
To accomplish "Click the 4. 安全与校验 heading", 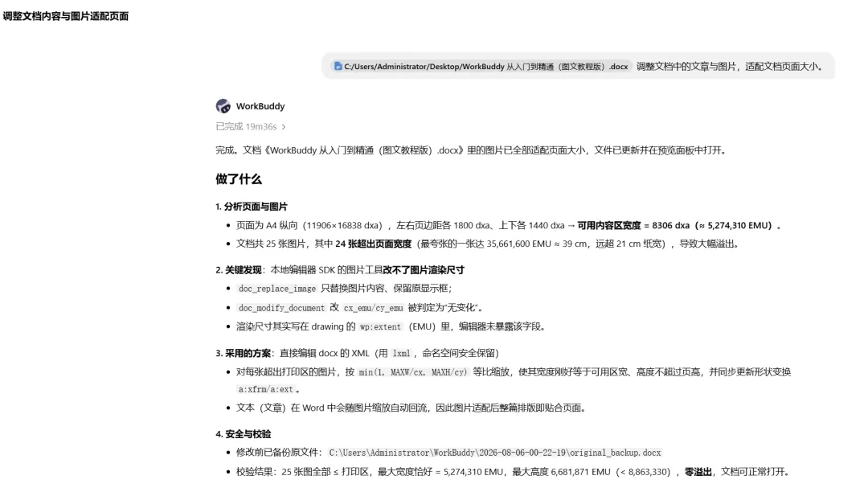I will [244, 433].
